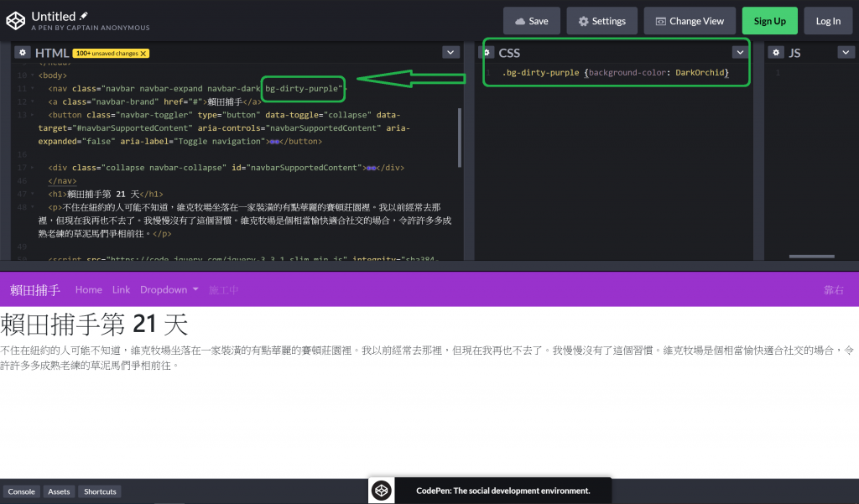
Task: Click Log In button
Action: (828, 21)
